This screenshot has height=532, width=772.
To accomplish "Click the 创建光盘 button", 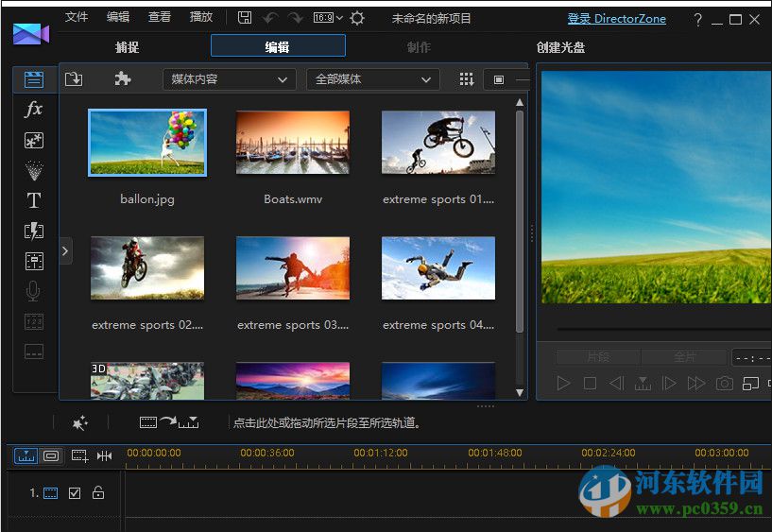I will pyautogui.click(x=560, y=46).
